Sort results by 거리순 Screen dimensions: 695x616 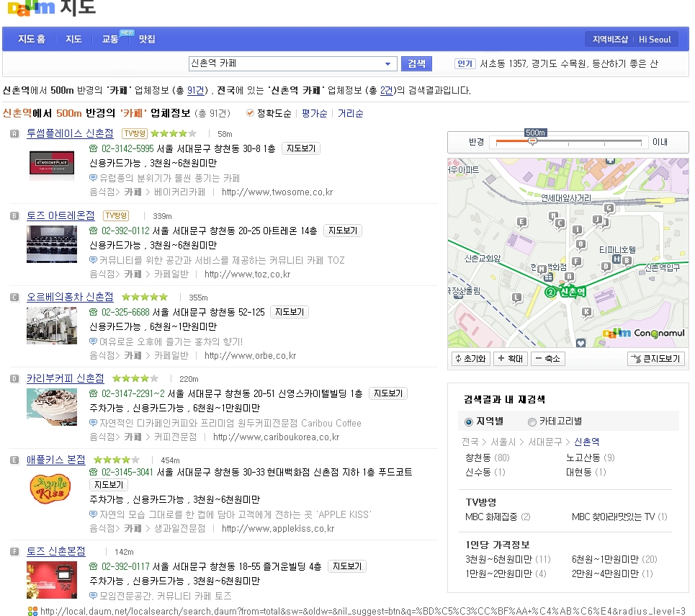click(350, 114)
